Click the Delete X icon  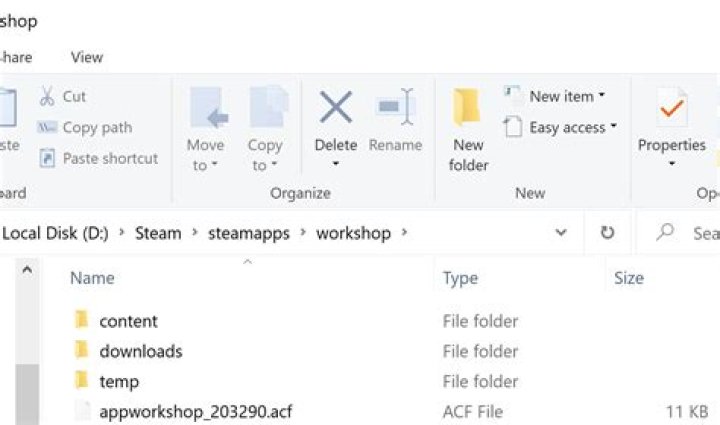pos(336,107)
